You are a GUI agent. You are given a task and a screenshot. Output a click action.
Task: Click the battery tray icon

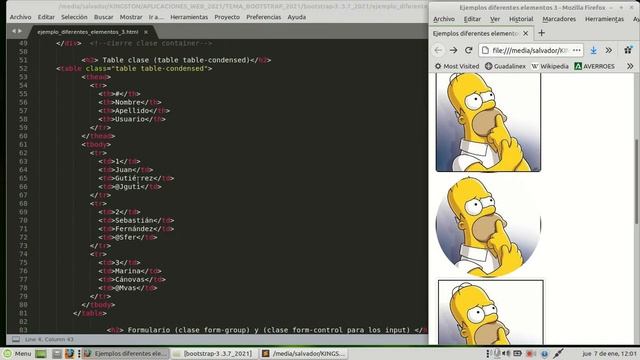click(518, 353)
